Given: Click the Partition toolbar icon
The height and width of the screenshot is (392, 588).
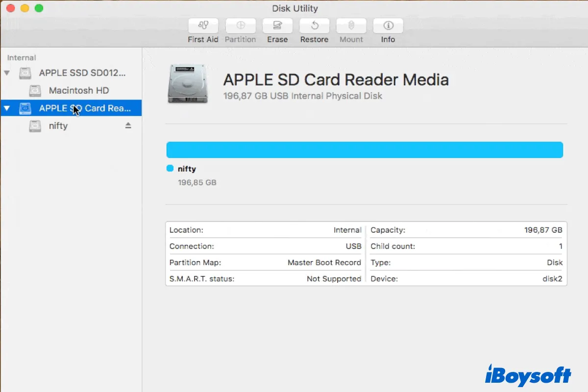Looking at the screenshot, I should (240, 26).
